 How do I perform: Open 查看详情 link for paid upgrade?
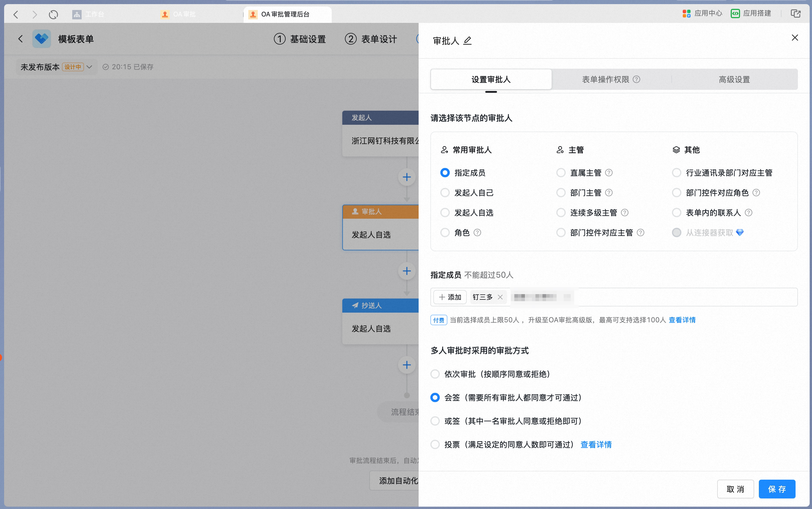682,320
